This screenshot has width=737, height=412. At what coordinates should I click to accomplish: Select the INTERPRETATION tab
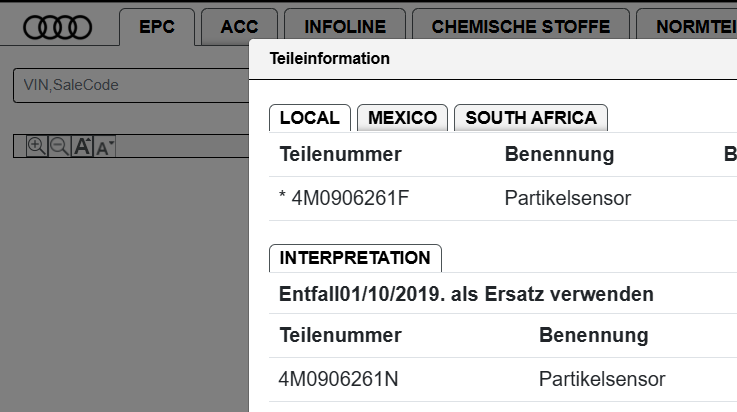(x=355, y=258)
